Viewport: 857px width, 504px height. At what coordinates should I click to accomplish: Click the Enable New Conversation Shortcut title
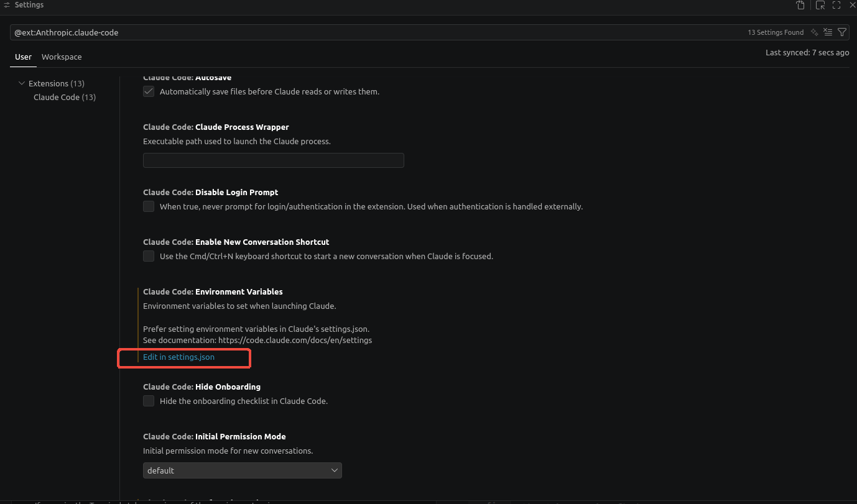236,242
